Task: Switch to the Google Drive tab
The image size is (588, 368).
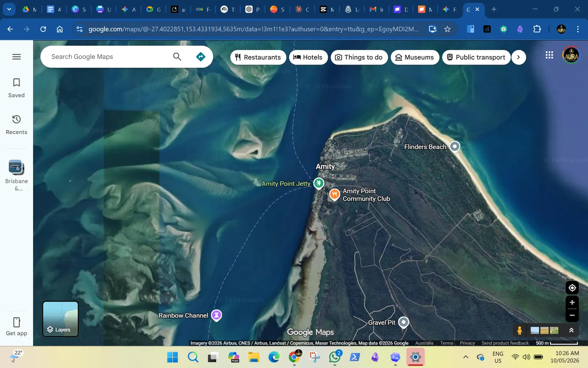Action: point(29,9)
